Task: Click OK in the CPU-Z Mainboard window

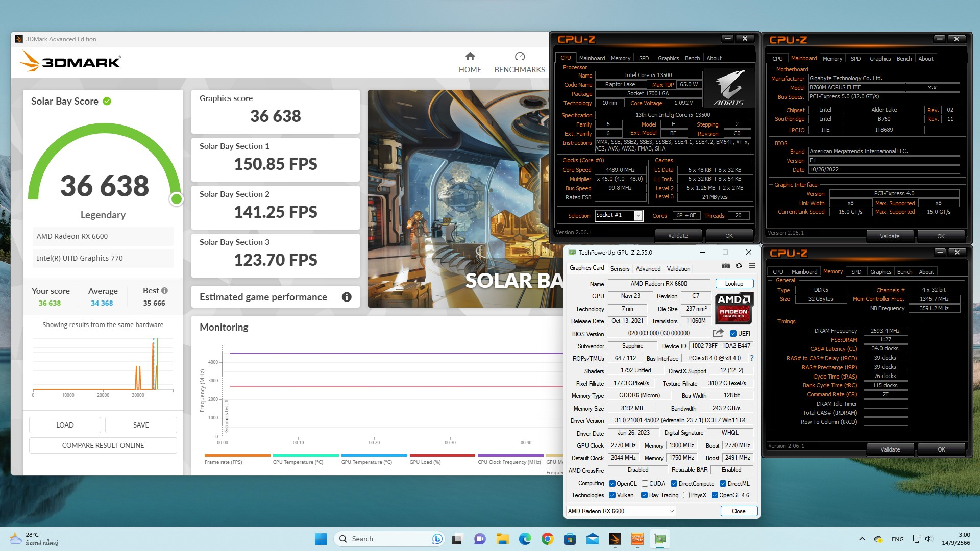Action: [x=941, y=236]
